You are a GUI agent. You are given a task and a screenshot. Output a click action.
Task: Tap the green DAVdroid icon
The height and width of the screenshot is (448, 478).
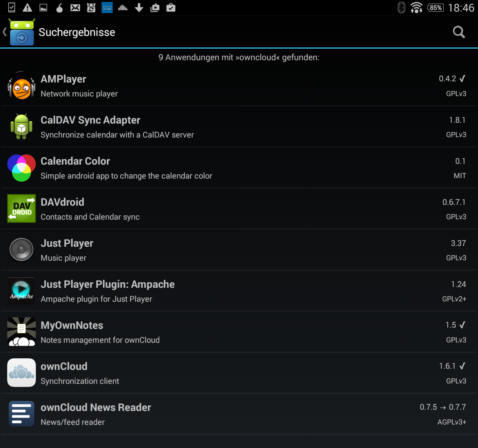click(22, 208)
